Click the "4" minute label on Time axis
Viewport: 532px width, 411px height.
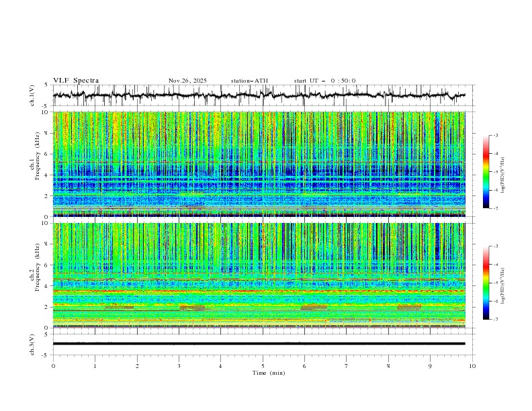[x=221, y=366]
